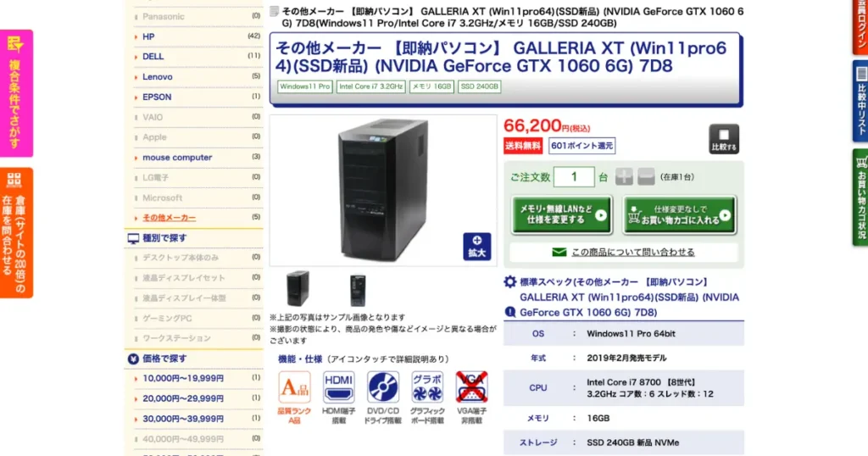Select the first angled tower thumbnail

pyautogui.click(x=298, y=288)
